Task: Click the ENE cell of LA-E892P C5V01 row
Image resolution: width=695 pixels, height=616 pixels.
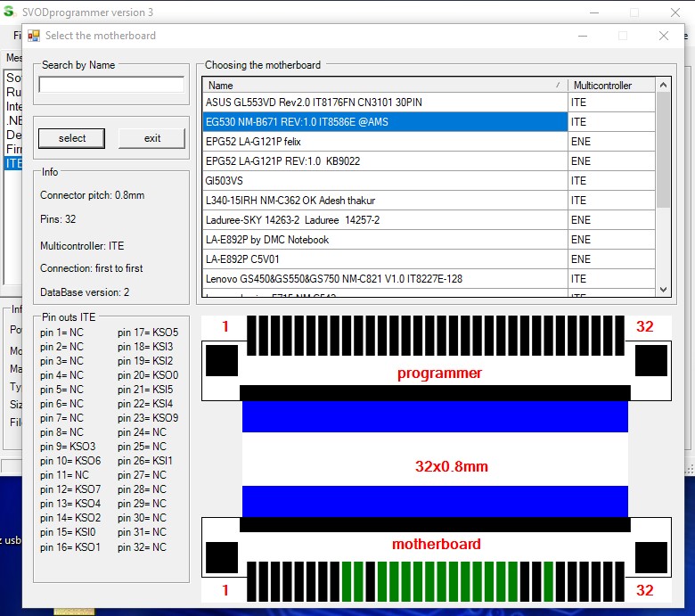Action: (611, 259)
